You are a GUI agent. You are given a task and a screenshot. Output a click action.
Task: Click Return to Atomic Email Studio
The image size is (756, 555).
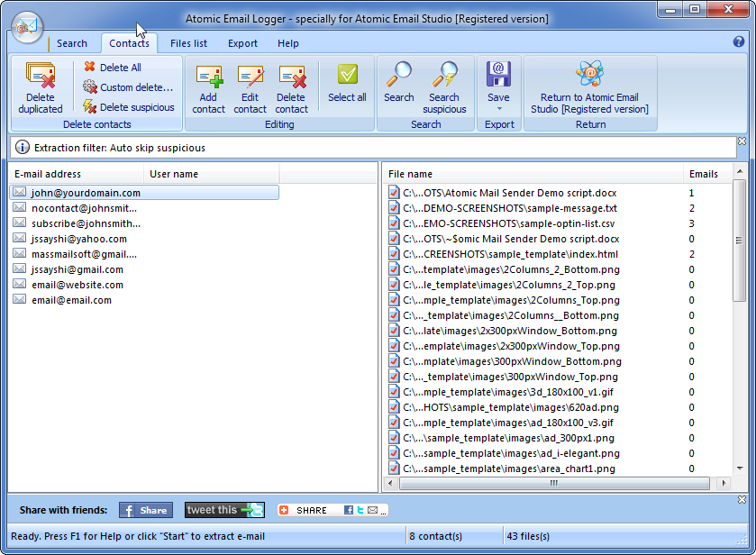(x=590, y=86)
